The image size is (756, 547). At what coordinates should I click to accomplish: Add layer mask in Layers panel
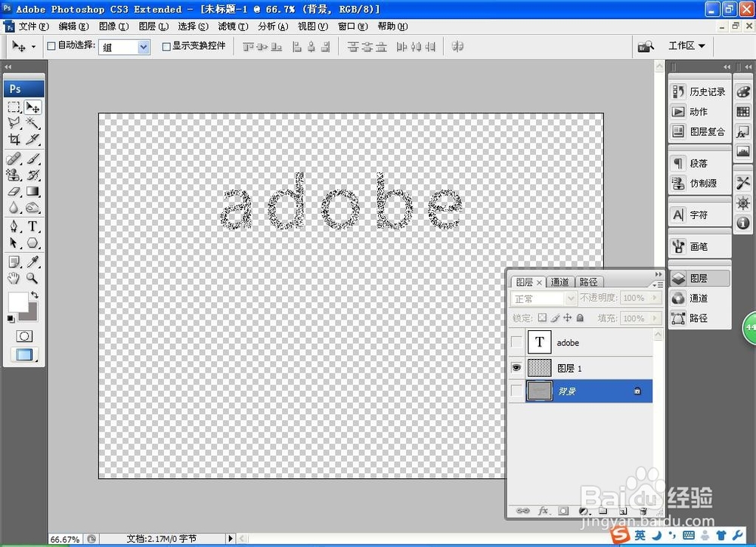point(563,511)
